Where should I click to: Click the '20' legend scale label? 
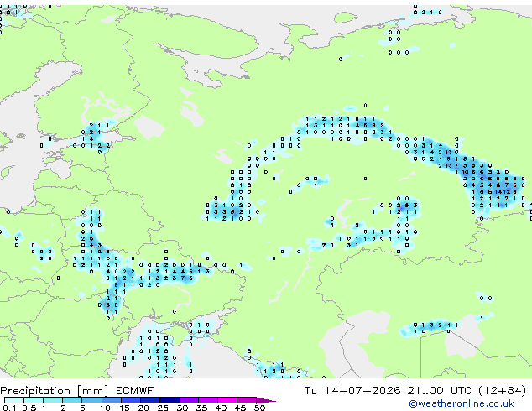point(143,408)
